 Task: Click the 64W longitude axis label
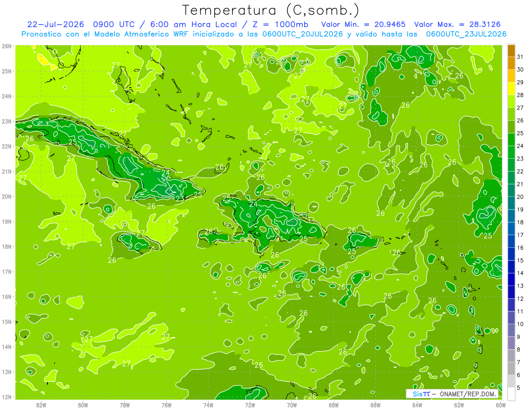click(x=417, y=405)
